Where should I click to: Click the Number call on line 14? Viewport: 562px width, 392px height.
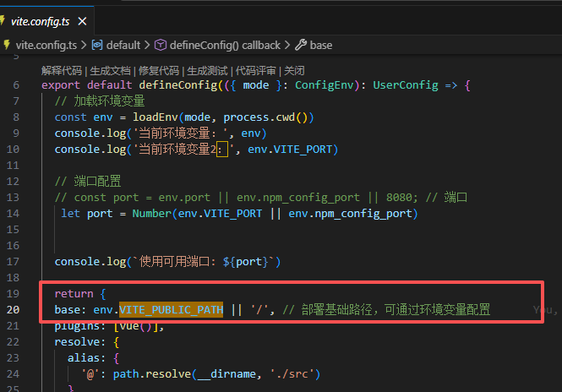coord(152,214)
